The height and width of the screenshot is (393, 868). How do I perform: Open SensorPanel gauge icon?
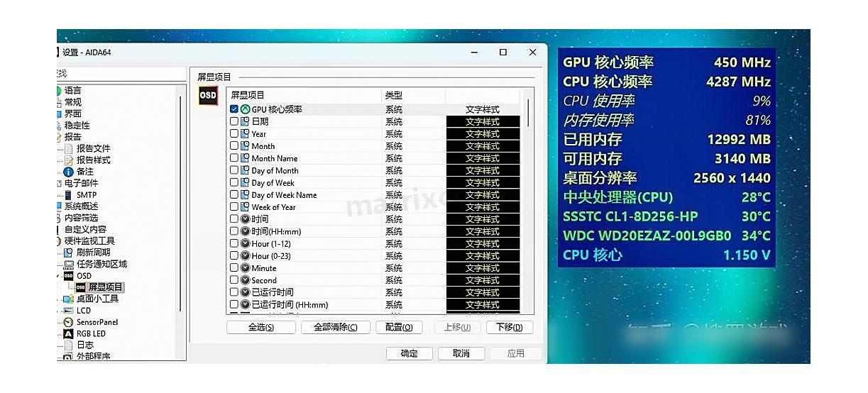coord(69,322)
